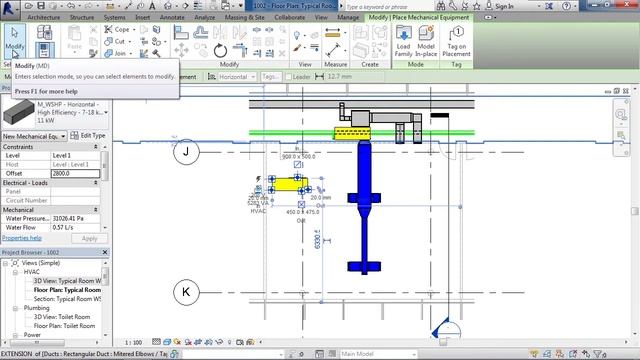Viewport: 640px width, 360px height.
Task: Collapse the Views (Simple) tree node
Action: (x=6, y=263)
